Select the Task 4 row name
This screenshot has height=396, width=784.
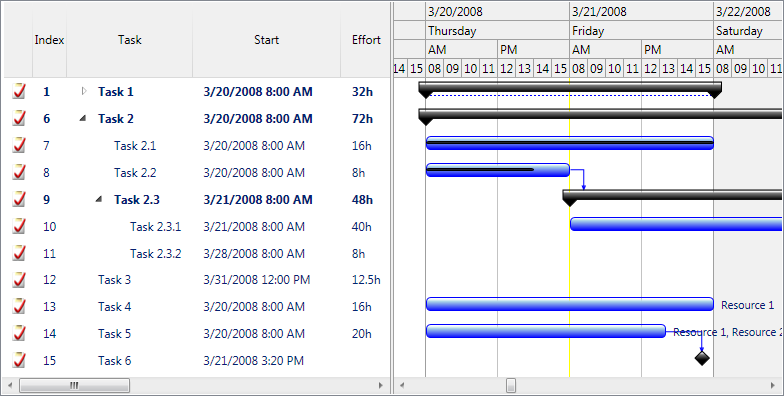pyautogui.click(x=114, y=307)
